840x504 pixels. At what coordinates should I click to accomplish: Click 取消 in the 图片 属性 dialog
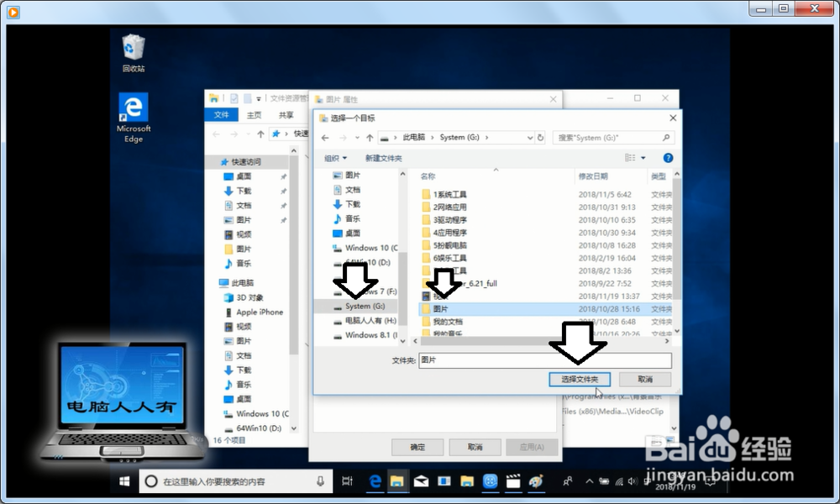tap(475, 447)
